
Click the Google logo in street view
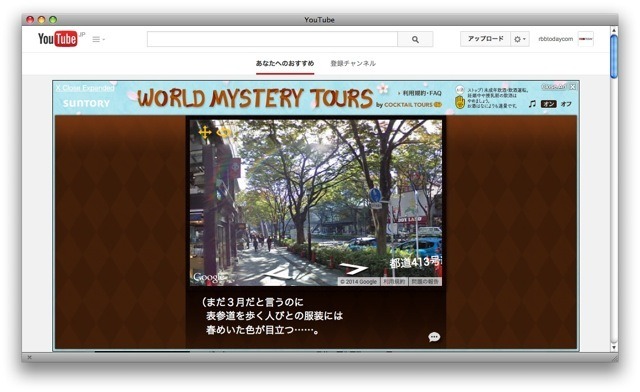click(x=209, y=278)
